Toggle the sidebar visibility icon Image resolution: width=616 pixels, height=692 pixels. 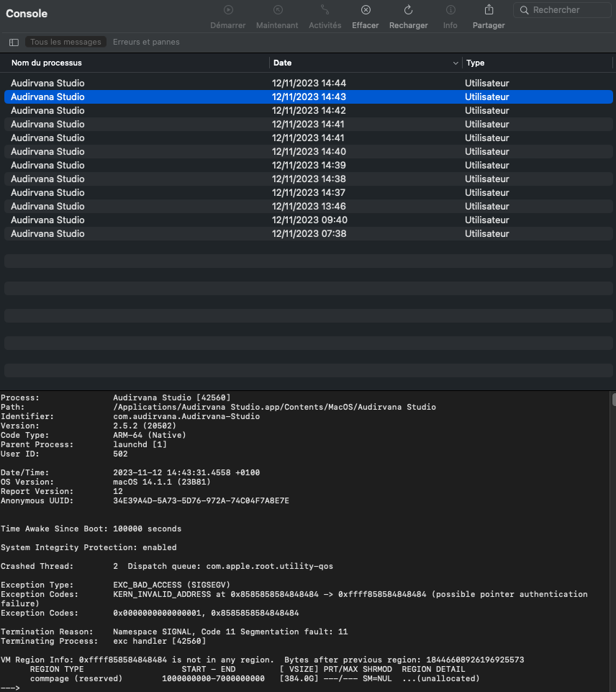[14, 42]
